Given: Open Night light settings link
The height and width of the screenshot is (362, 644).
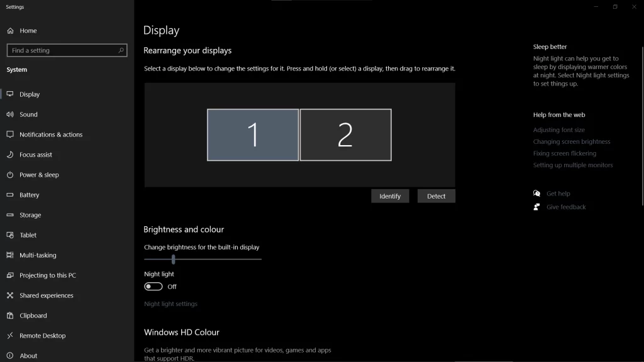Looking at the screenshot, I should pos(171,304).
